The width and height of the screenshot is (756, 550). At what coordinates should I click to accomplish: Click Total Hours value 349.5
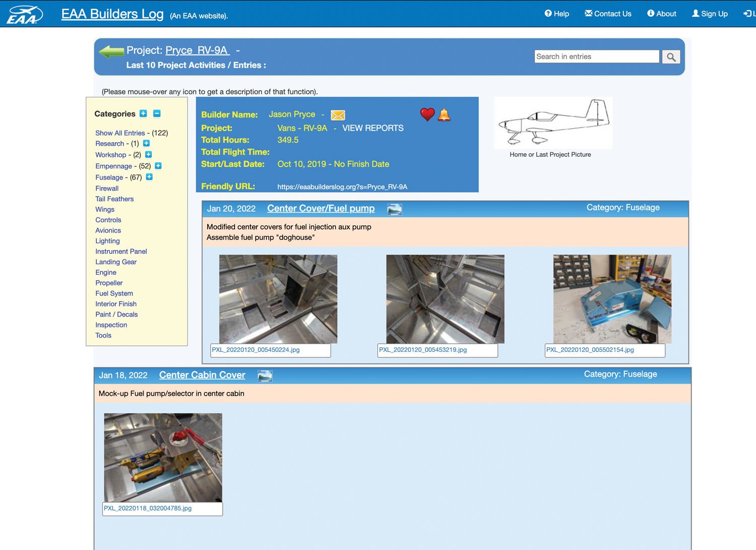pyautogui.click(x=288, y=140)
